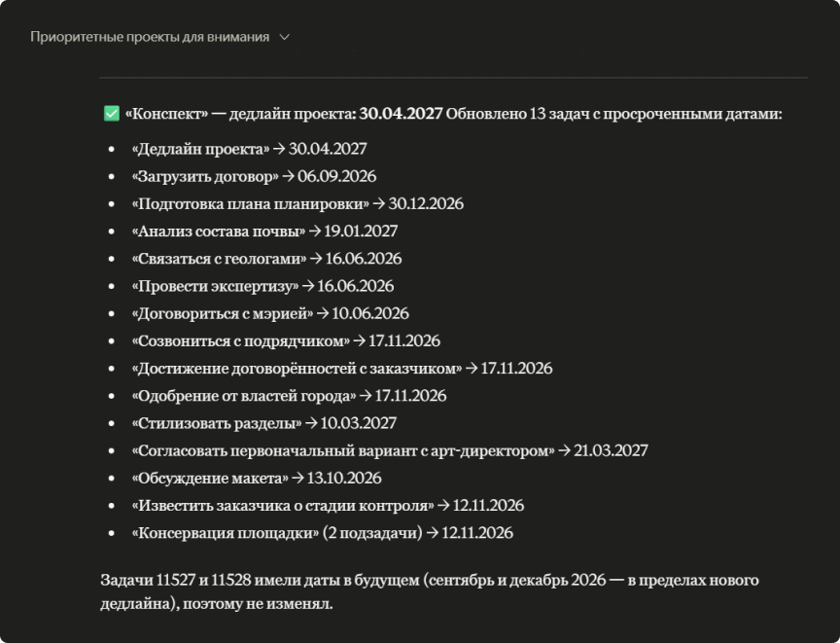Click the arrow after «Провести экспертизу»
This screenshot has width=840, height=643.
point(308,286)
